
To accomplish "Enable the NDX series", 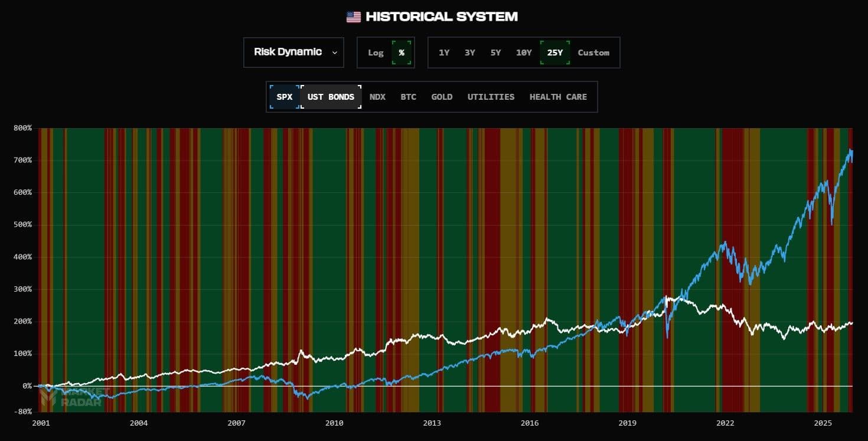I will click(377, 97).
